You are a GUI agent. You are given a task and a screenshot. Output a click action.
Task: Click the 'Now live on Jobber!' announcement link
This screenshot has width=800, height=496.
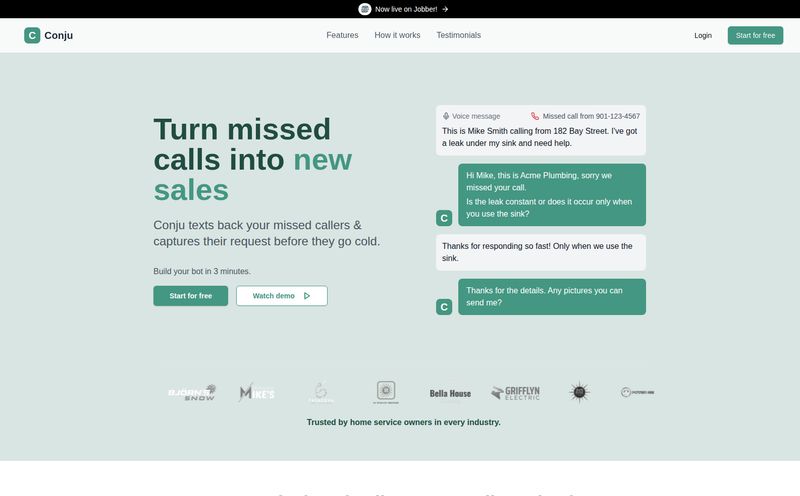[x=406, y=9]
